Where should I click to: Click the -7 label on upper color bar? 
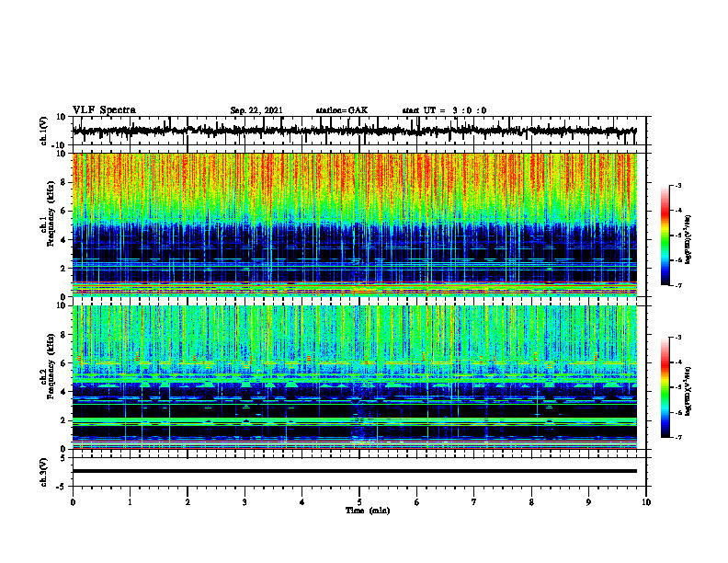pos(678,285)
